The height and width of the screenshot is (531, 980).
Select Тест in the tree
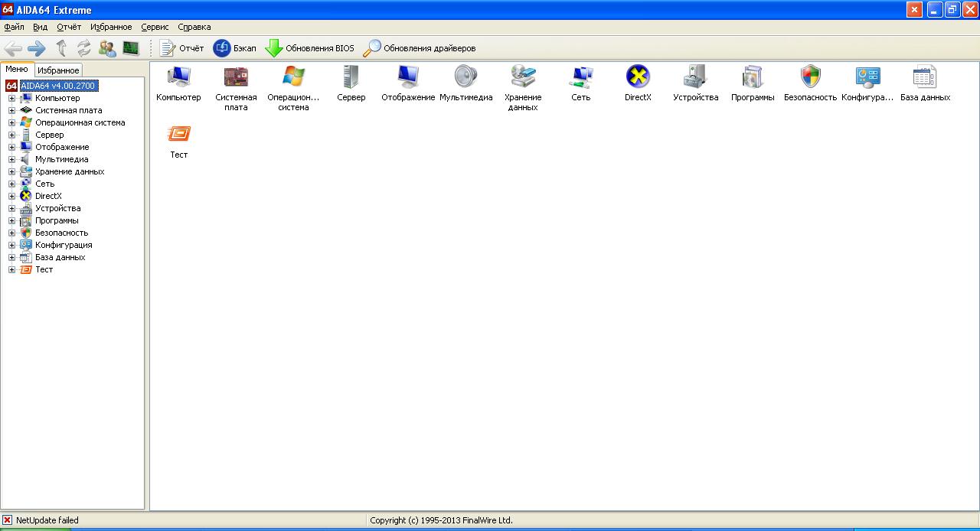[44, 269]
